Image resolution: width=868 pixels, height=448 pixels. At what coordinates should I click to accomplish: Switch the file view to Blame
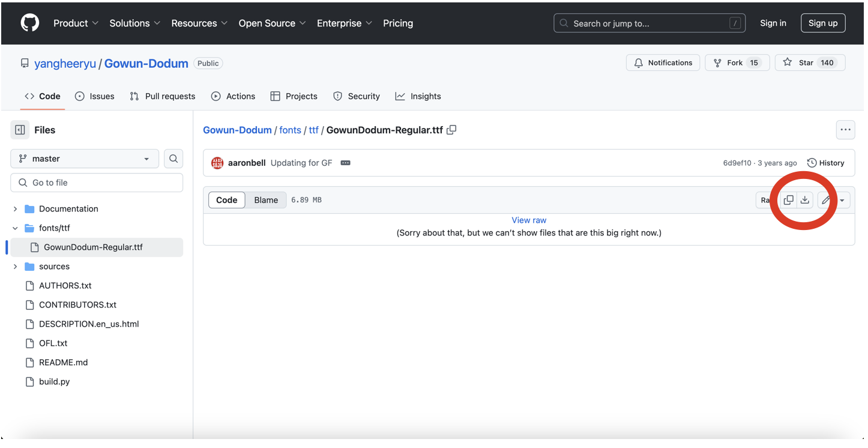click(266, 200)
